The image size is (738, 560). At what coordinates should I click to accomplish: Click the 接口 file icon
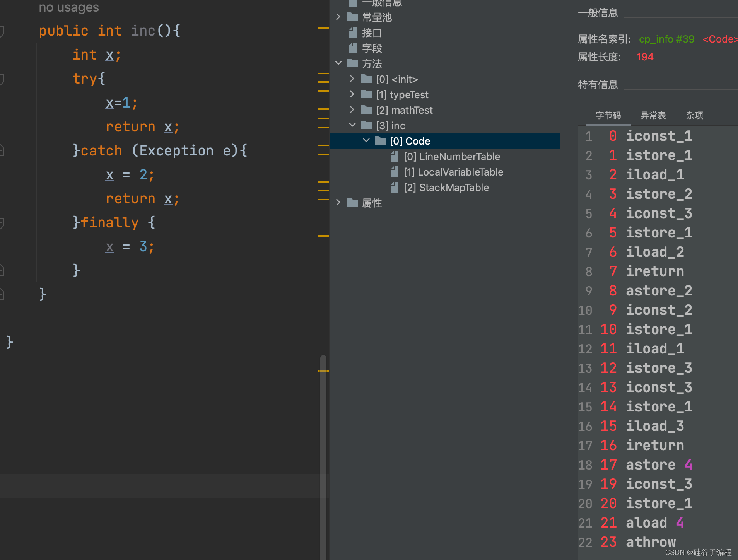tap(352, 32)
